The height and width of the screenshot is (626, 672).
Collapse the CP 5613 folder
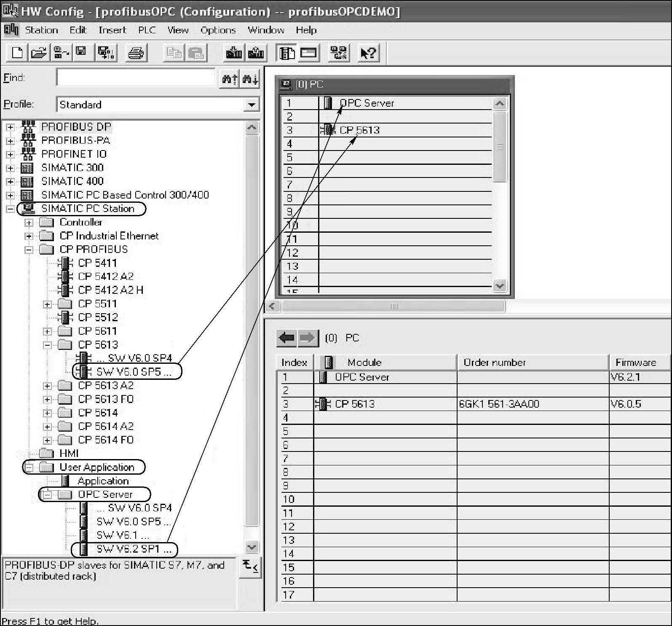point(47,345)
